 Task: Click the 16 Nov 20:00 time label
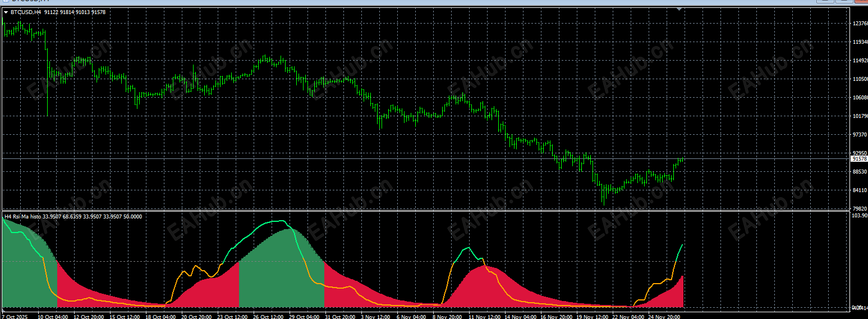(x=556, y=316)
